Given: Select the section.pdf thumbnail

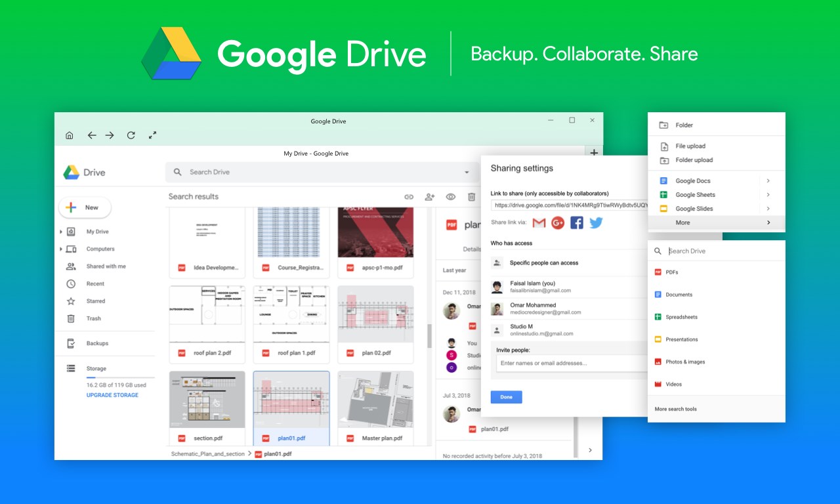Looking at the screenshot, I should [x=207, y=408].
